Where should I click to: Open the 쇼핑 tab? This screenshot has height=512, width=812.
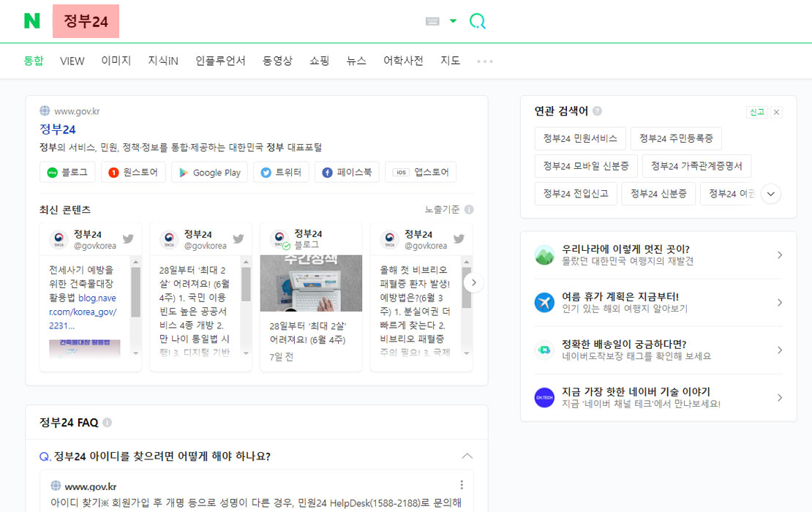coord(320,61)
